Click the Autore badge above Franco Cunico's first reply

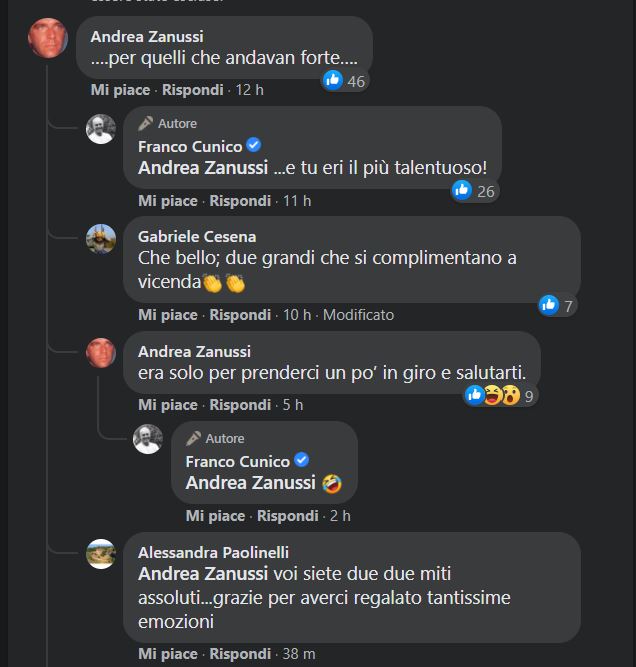[x=168, y=123]
